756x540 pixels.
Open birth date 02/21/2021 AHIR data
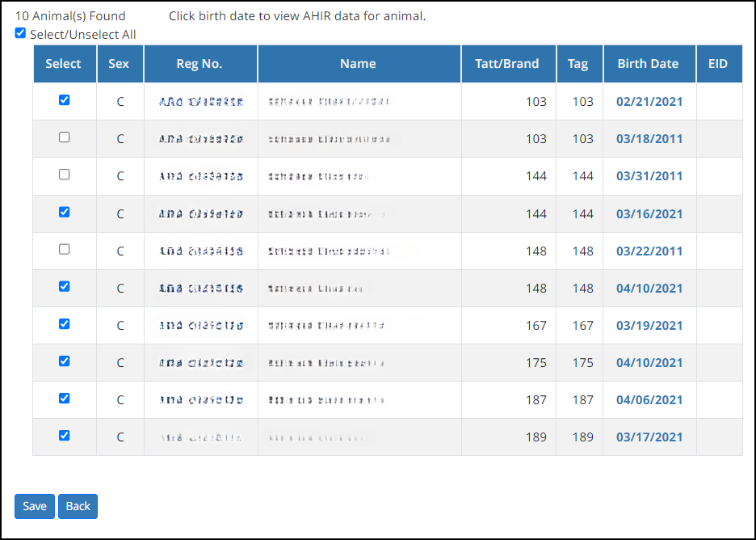649,101
